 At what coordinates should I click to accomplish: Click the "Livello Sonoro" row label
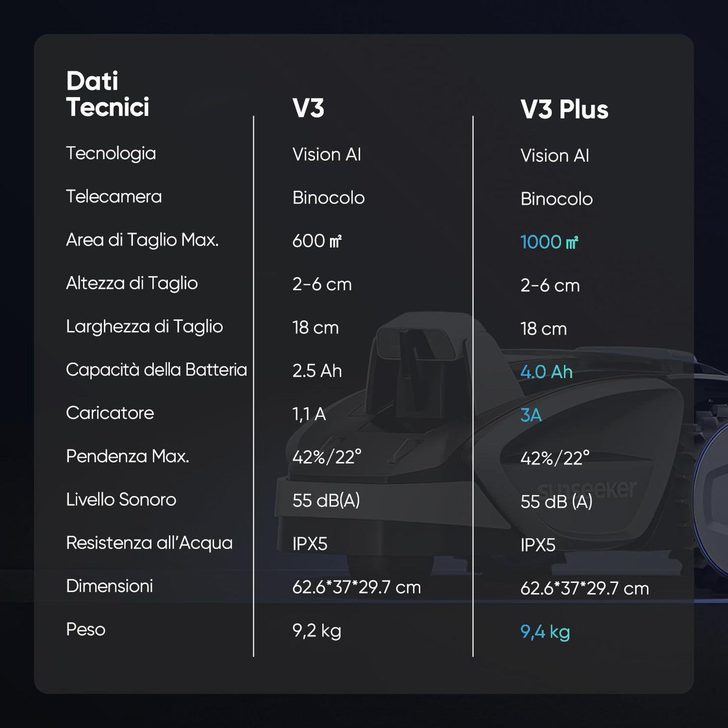(x=121, y=500)
